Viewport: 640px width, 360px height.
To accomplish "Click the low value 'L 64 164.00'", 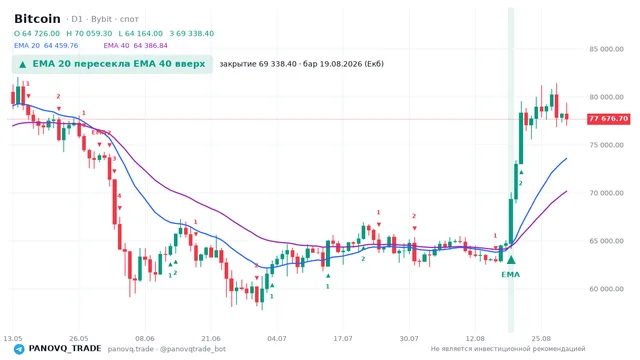I will [x=140, y=33].
